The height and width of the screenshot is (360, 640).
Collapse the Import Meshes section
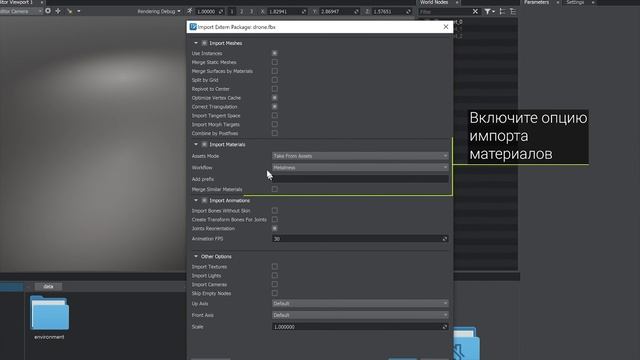click(196, 43)
